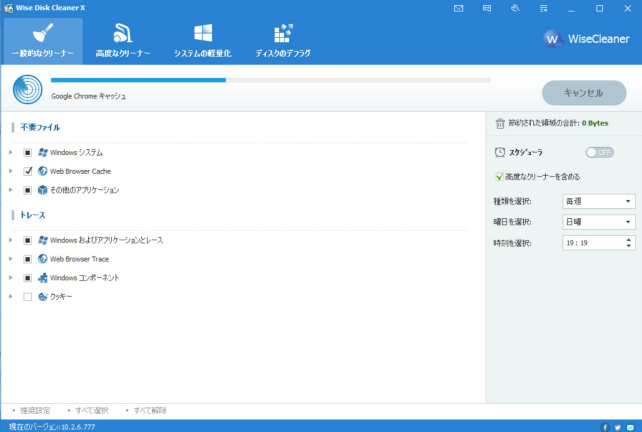Click the WiseCleaner logo
The image size is (642, 432).
pyautogui.click(x=586, y=39)
